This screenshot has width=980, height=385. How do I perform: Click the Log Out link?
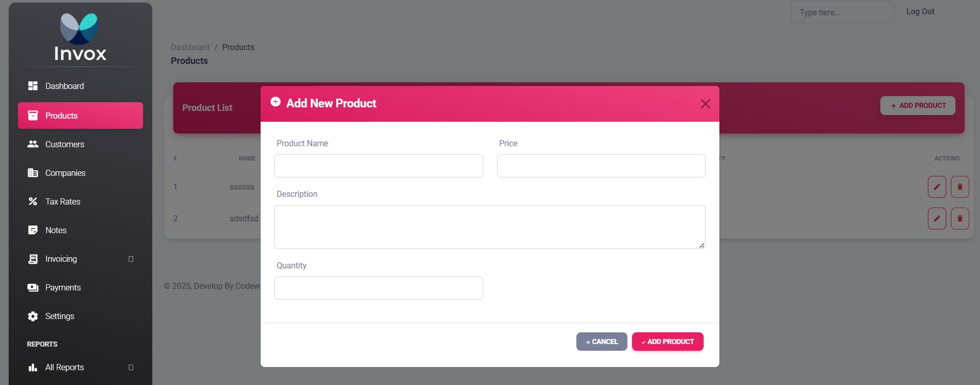[920, 11]
